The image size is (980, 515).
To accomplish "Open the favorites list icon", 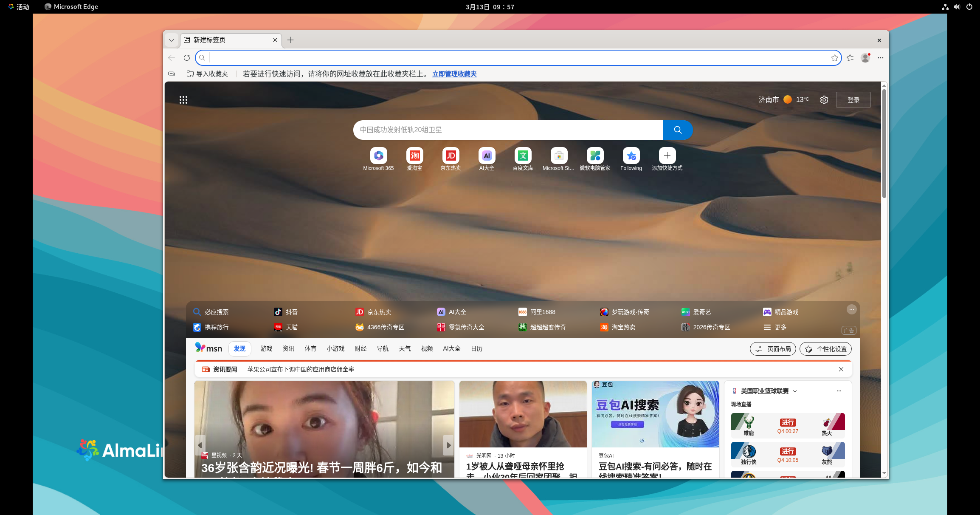I will [850, 58].
